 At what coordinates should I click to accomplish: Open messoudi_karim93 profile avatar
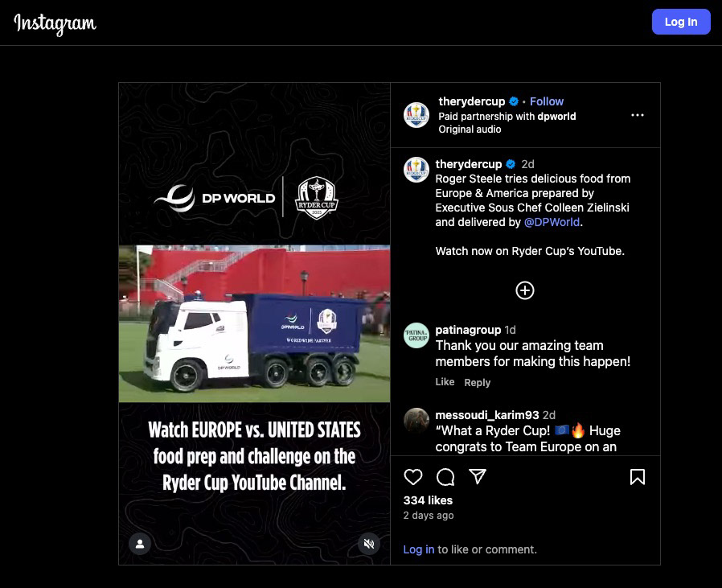(x=416, y=420)
